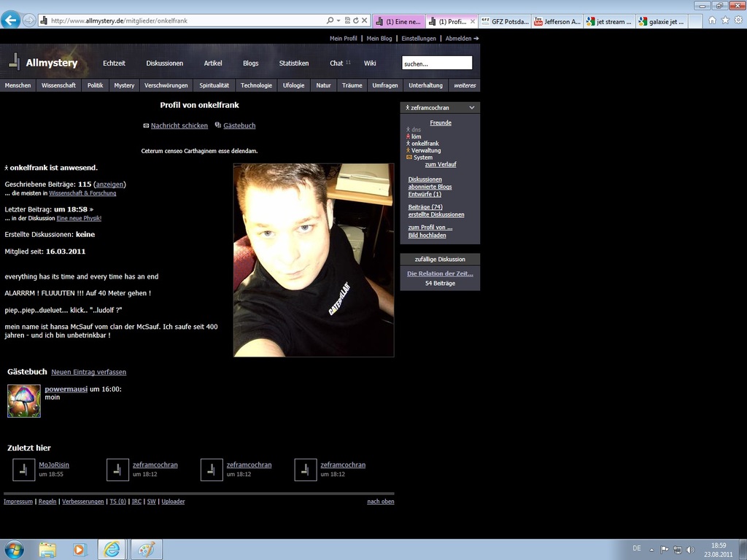
Task: Switch to the Jefferson A... YouTube tab
Action: 558,21
